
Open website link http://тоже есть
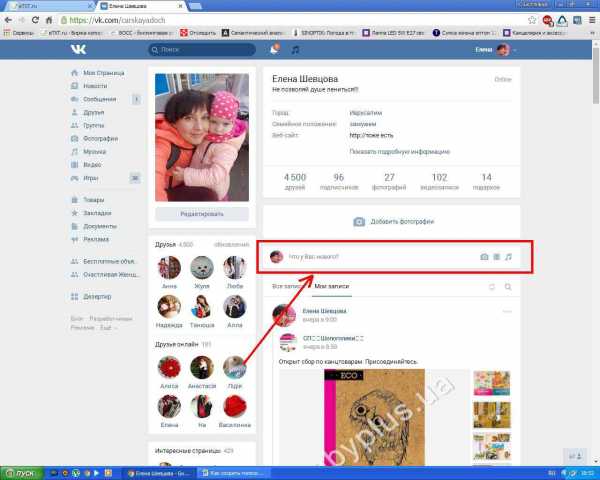click(371, 135)
